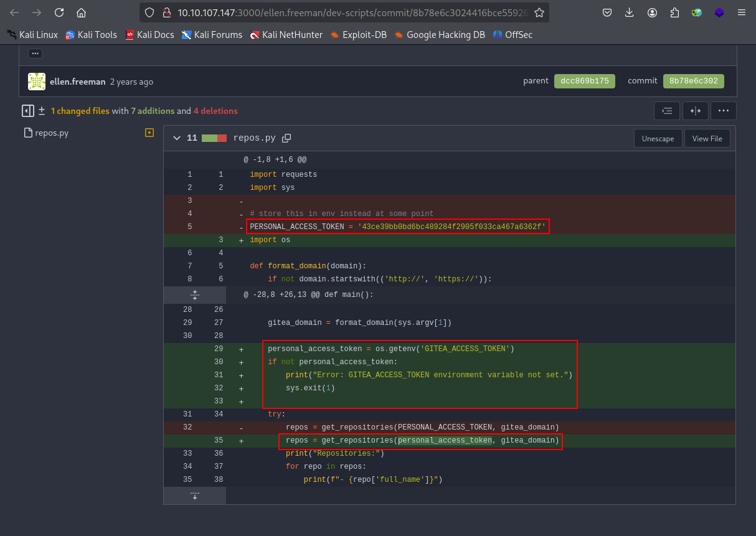
Task: Open commit 8b78e6c302 link
Action: [694, 81]
